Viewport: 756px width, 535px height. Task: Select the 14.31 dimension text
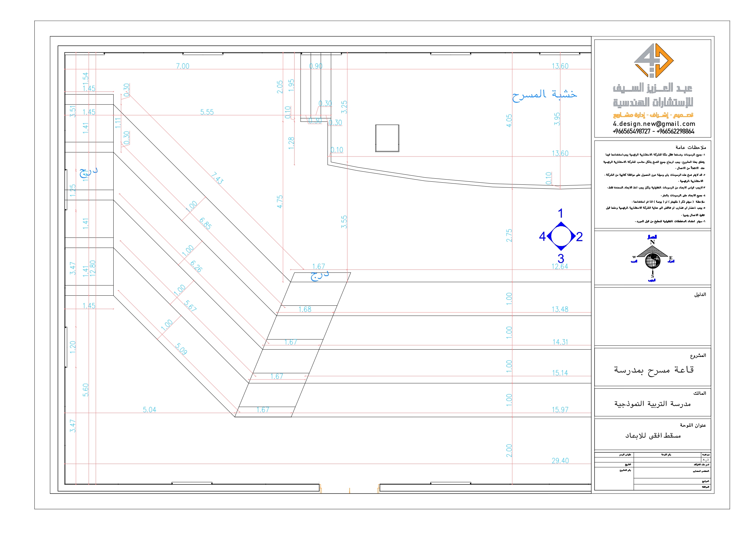pyautogui.click(x=560, y=342)
